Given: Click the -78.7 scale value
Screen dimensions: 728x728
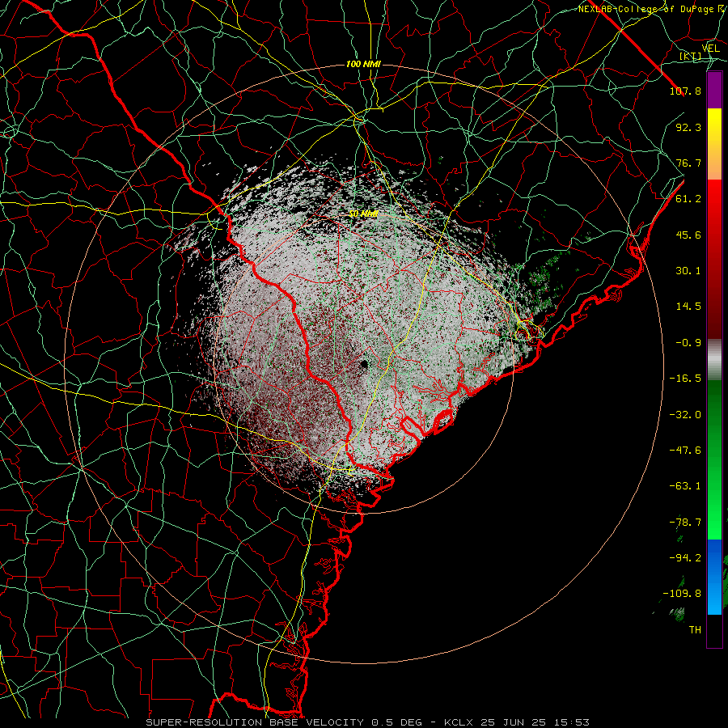Looking at the screenshot, I should 685,523.
